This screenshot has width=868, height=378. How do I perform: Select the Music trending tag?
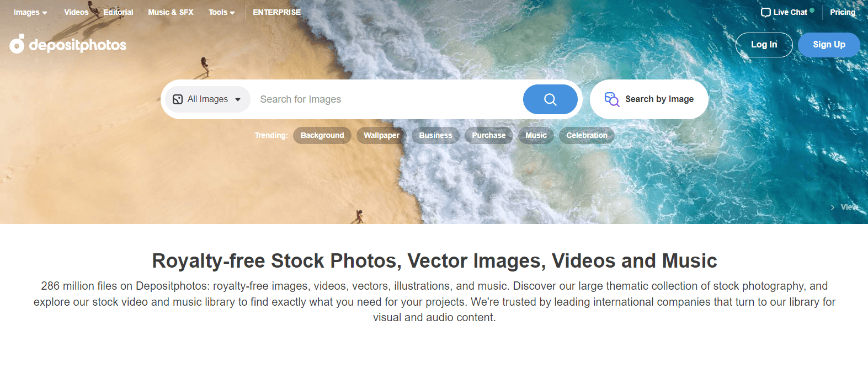[536, 135]
